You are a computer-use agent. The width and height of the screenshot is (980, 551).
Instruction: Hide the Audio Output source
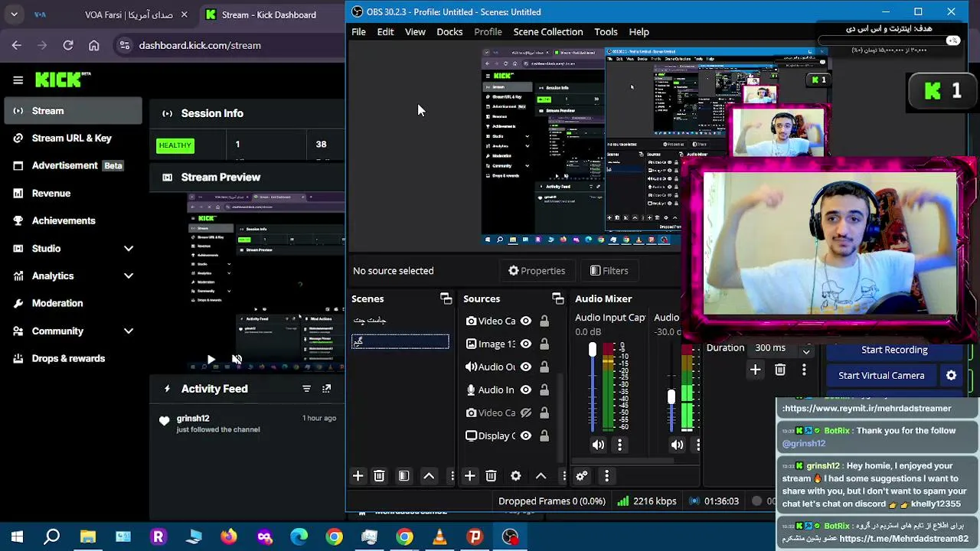click(525, 367)
